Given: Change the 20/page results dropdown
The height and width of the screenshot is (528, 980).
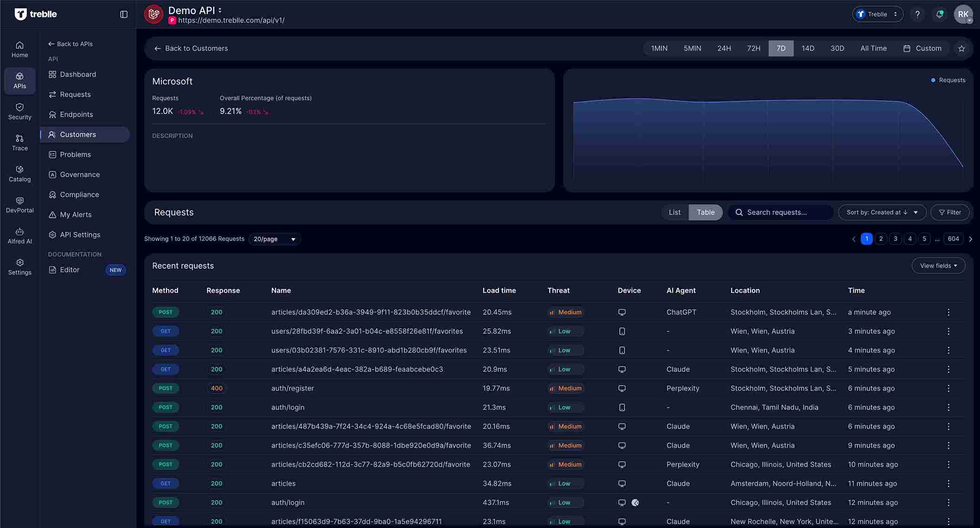Looking at the screenshot, I should click(274, 239).
